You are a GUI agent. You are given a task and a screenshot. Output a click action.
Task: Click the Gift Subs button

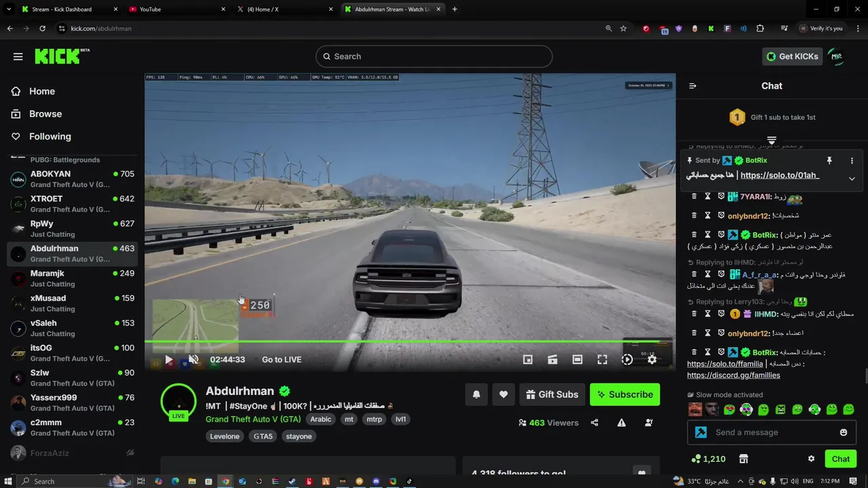click(x=552, y=394)
